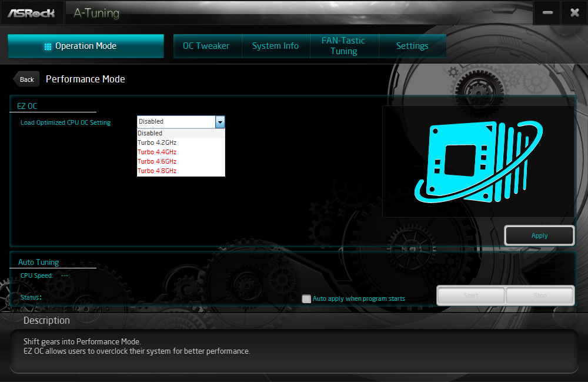Click the Performance Mode CPU heatsink graphic
This screenshot has width=588, height=382.
479,161
